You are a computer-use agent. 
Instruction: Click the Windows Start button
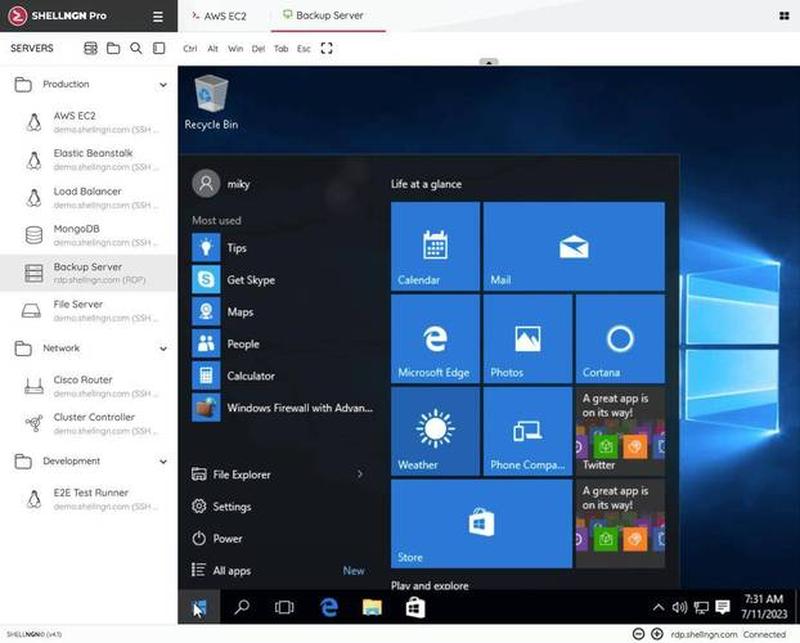point(199,607)
